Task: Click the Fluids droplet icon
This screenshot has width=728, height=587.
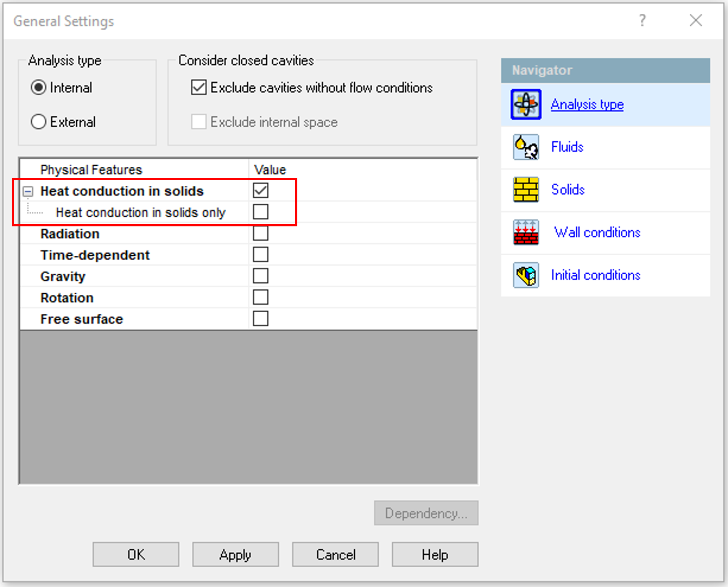Action: 526,147
